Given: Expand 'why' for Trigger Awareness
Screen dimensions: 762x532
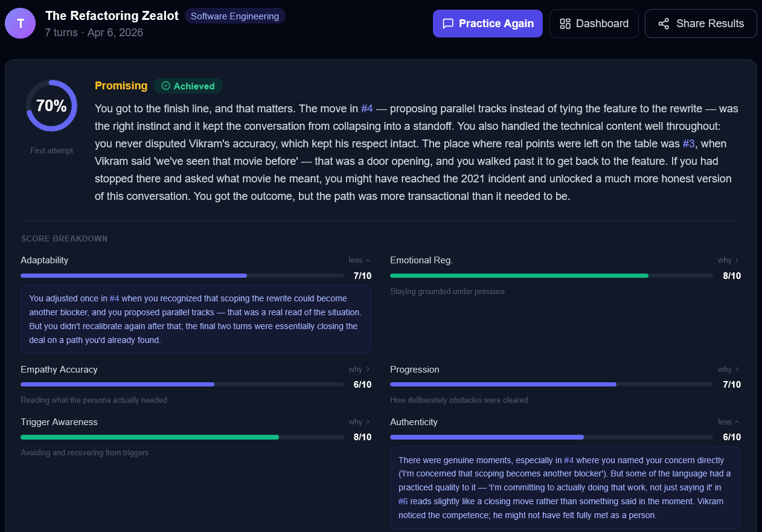Looking at the screenshot, I should 359,422.
